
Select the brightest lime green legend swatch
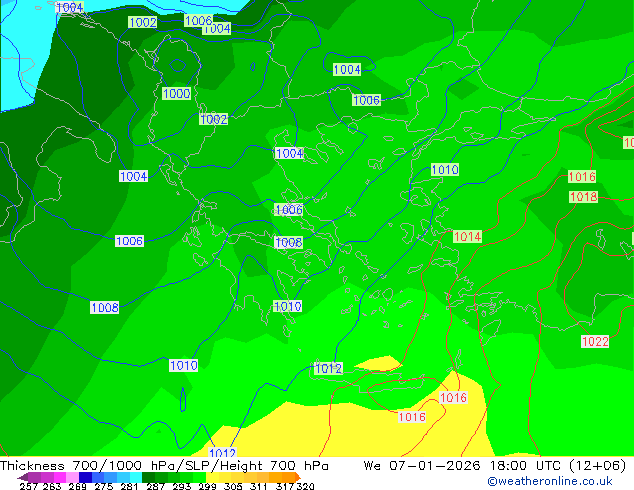click(x=199, y=477)
